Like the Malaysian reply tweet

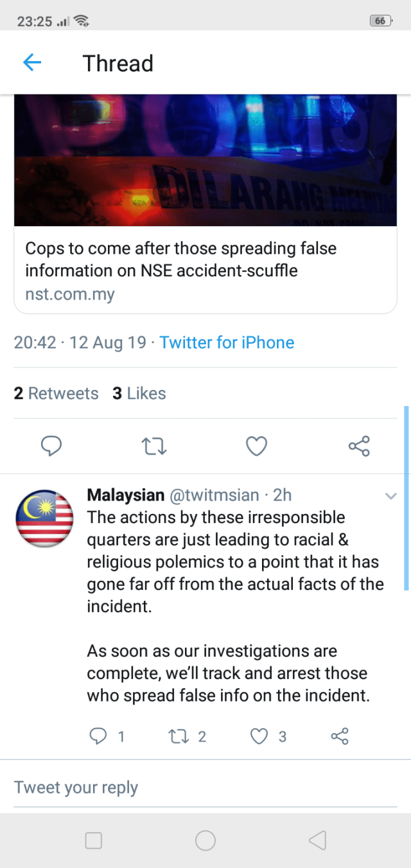(259, 736)
